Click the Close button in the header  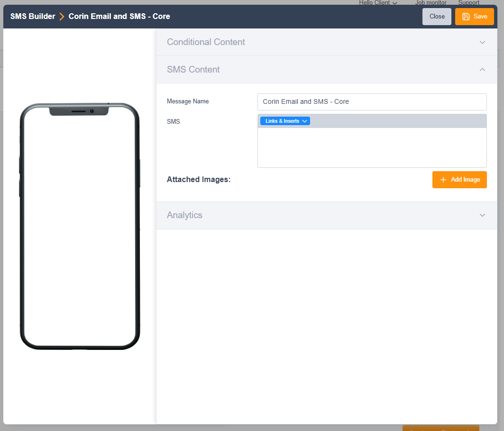(436, 16)
